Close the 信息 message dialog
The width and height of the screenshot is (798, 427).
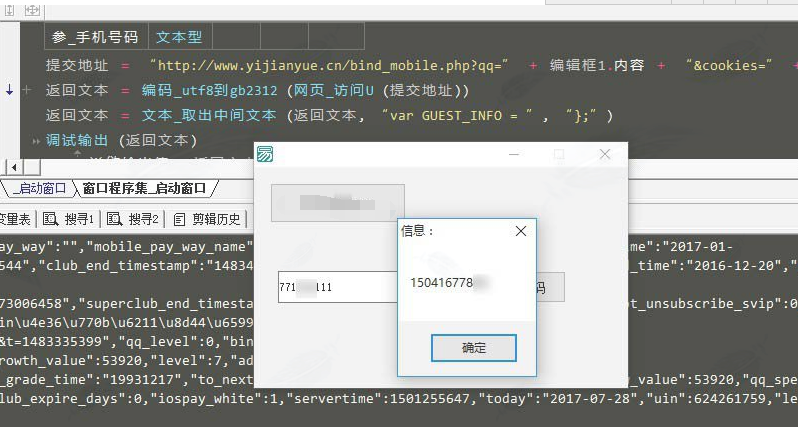click(x=521, y=231)
